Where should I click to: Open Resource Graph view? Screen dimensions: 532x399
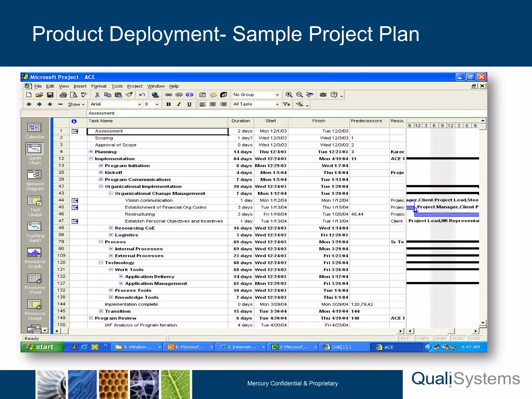click(35, 258)
